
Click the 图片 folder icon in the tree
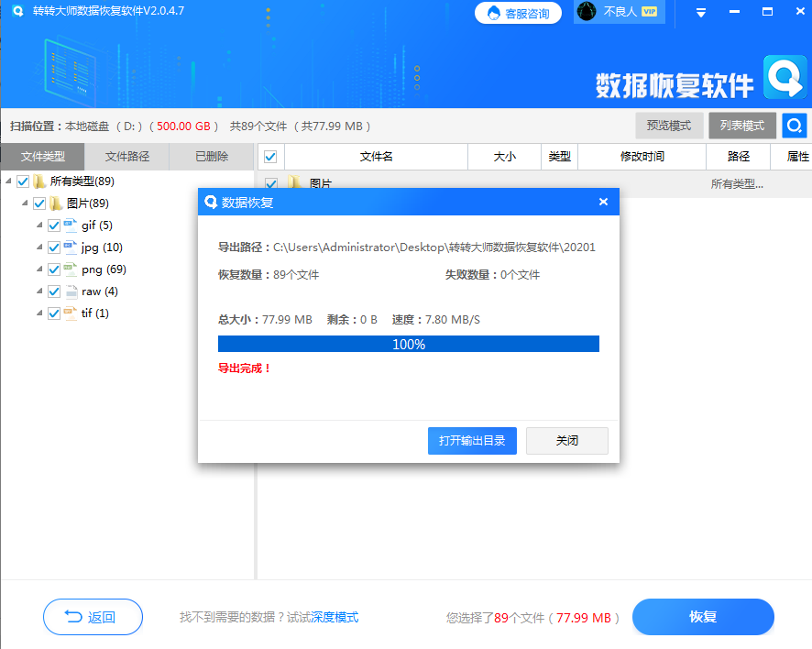[58, 203]
